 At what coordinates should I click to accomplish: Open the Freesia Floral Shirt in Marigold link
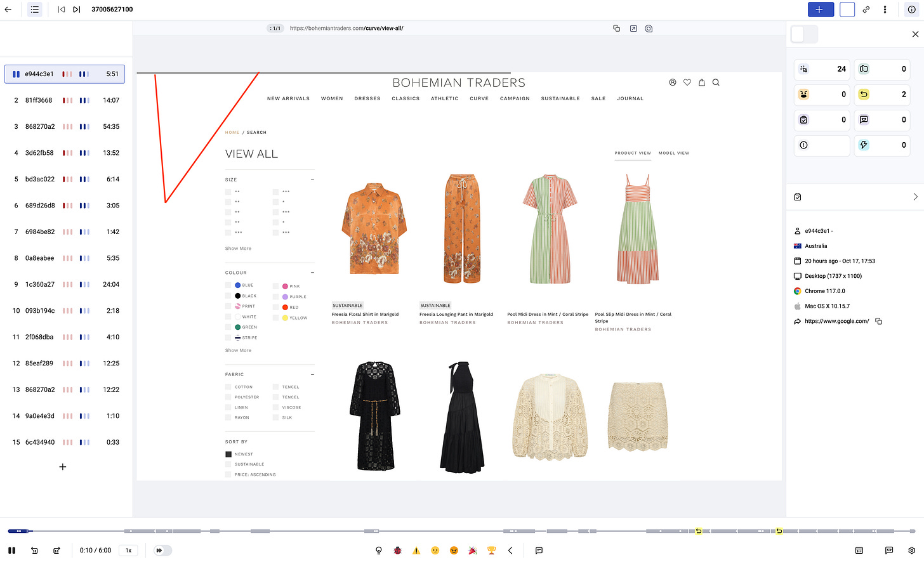pyautogui.click(x=365, y=315)
